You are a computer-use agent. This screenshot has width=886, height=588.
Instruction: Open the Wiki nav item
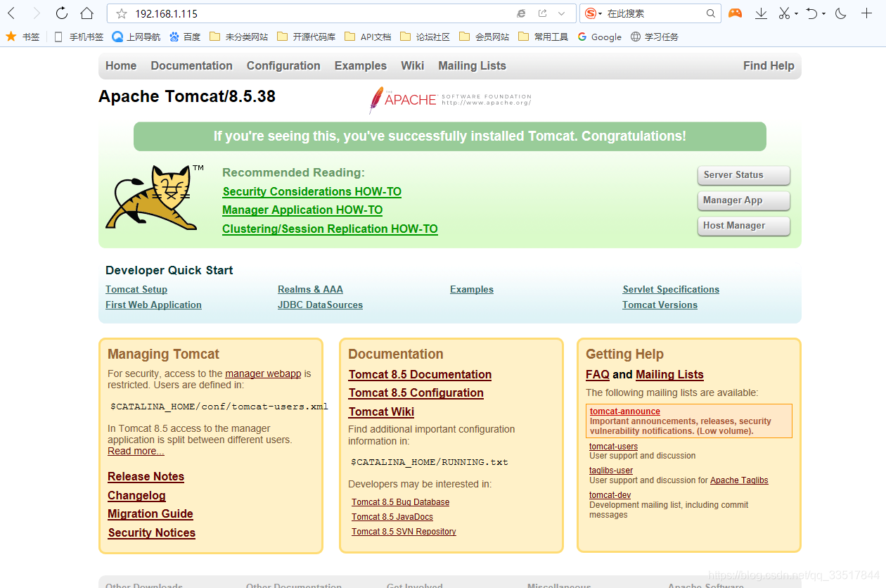413,65
